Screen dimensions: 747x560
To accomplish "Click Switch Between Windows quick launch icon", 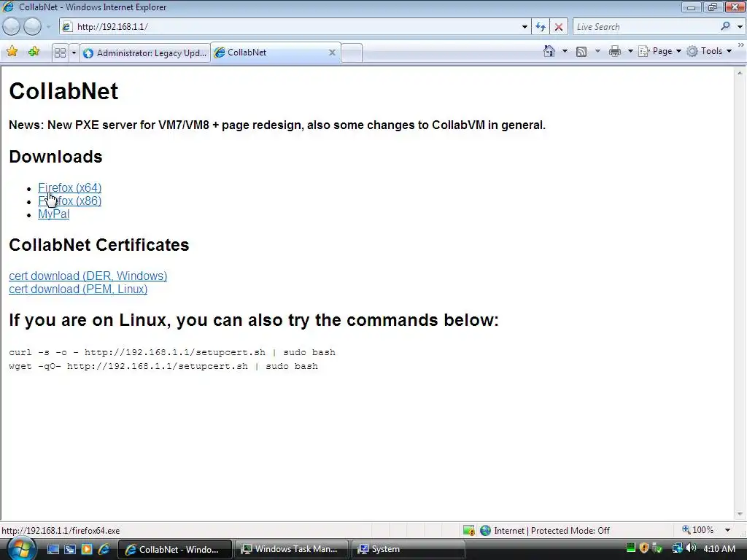I will point(69,549).
